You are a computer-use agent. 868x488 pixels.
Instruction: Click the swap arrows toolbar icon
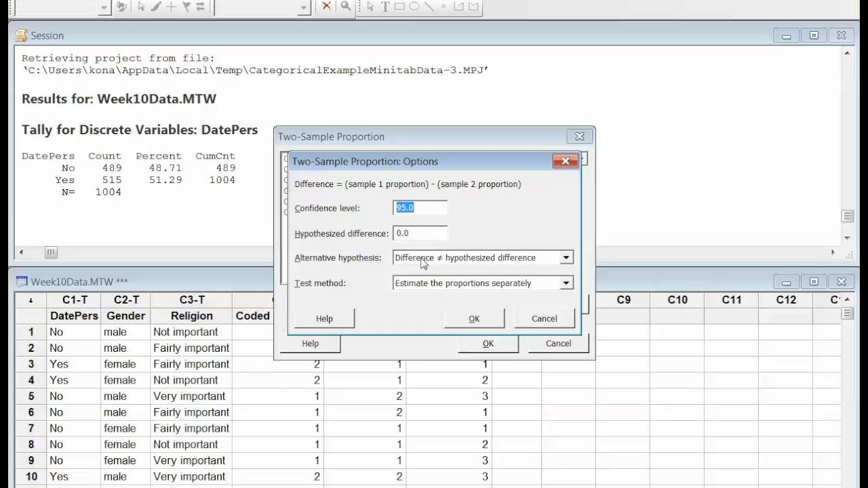[200, 6]
